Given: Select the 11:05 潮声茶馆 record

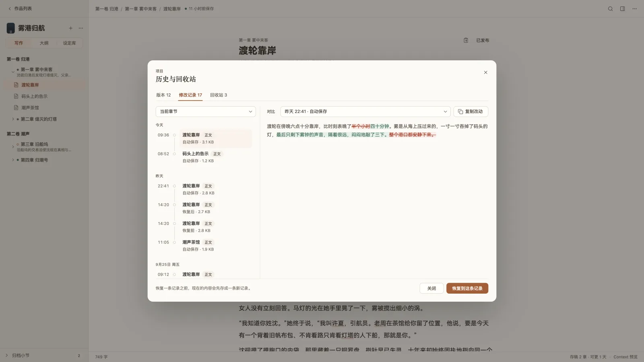Looking at the screenshot, I should [215, 246].
